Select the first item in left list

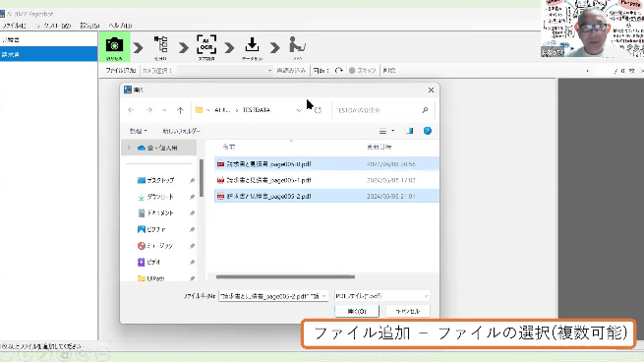point(48,40)
